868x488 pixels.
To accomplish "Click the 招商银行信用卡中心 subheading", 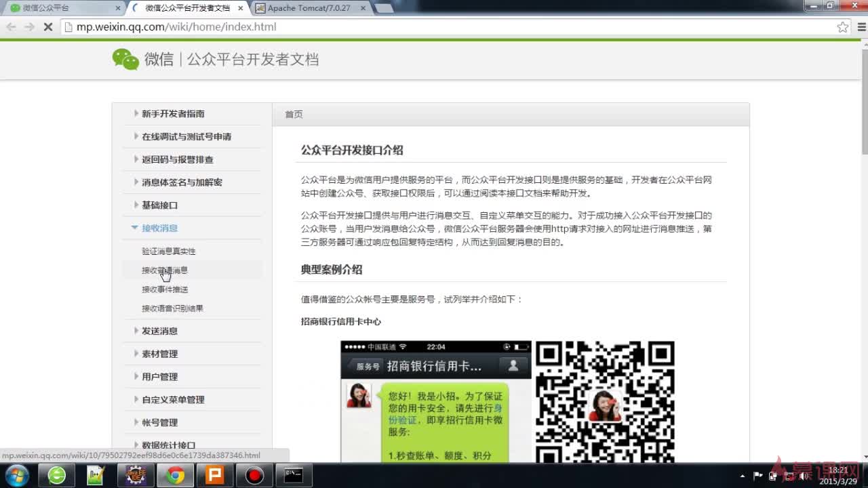I will coord(341,321).
